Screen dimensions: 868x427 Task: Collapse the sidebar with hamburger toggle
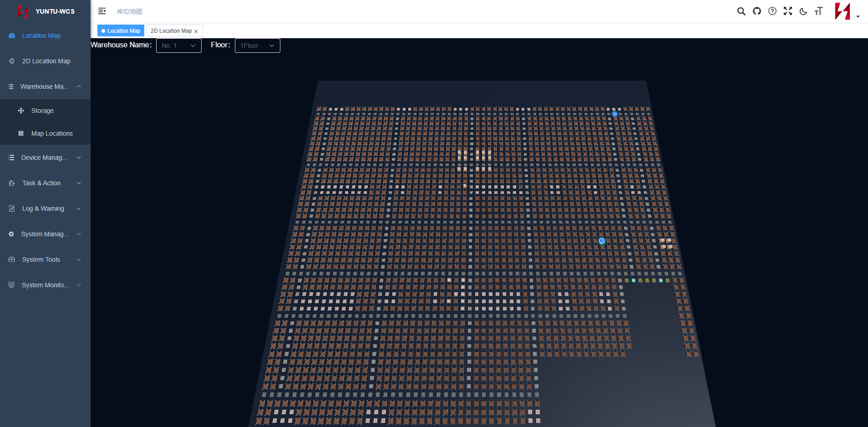tap(102, 11)
